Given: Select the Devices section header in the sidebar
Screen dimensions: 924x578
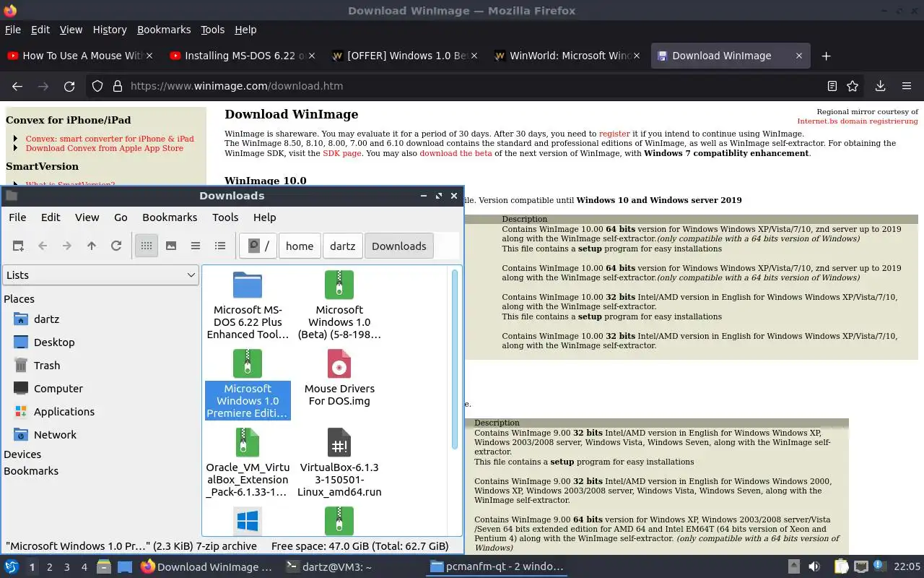Looking at the screenshot, I should (22, 454).
